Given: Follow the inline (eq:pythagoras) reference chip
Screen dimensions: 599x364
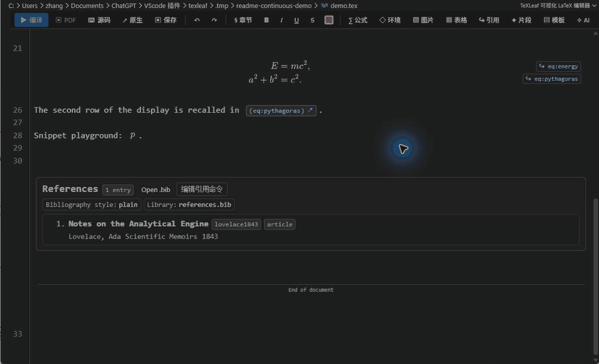Looking at the screenshot, I should (x=281, y=111).
